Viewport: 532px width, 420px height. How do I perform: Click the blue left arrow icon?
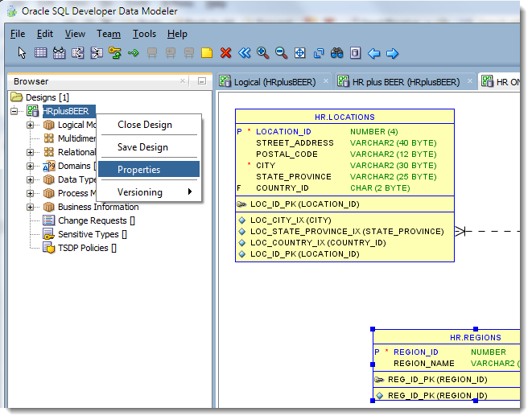pyautogui.click(x=374, y=53)
